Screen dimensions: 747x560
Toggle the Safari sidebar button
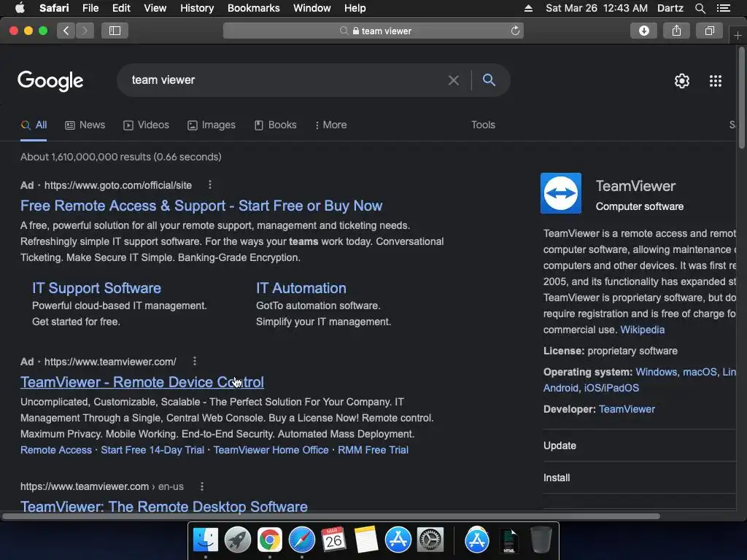(115, 31)
